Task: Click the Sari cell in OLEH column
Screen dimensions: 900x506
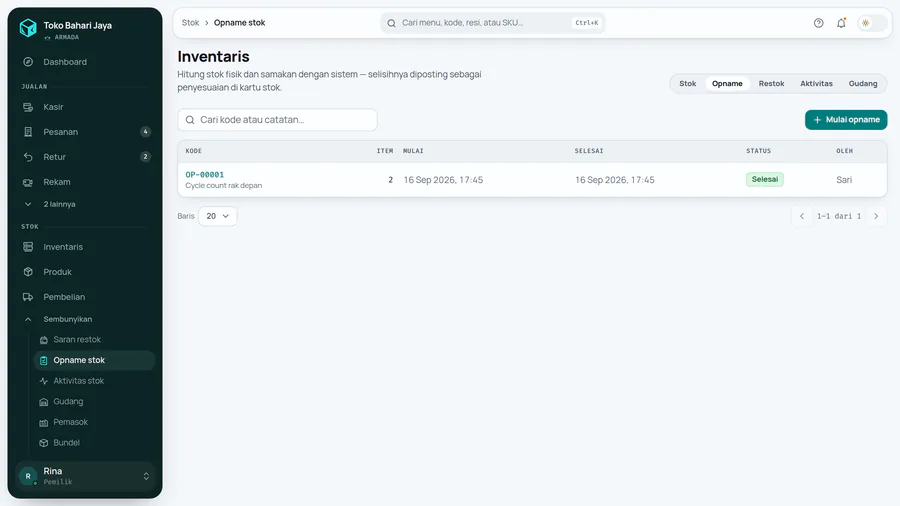Action: 844,180
